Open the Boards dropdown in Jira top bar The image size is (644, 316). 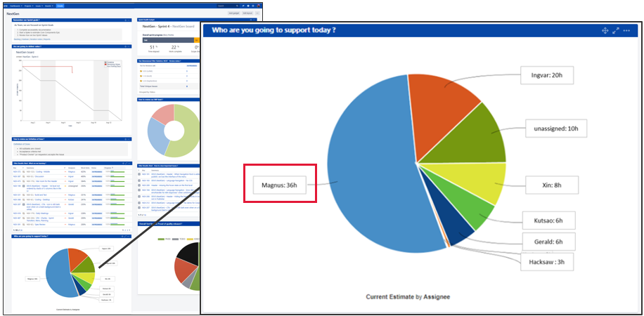tap(49, 6)
